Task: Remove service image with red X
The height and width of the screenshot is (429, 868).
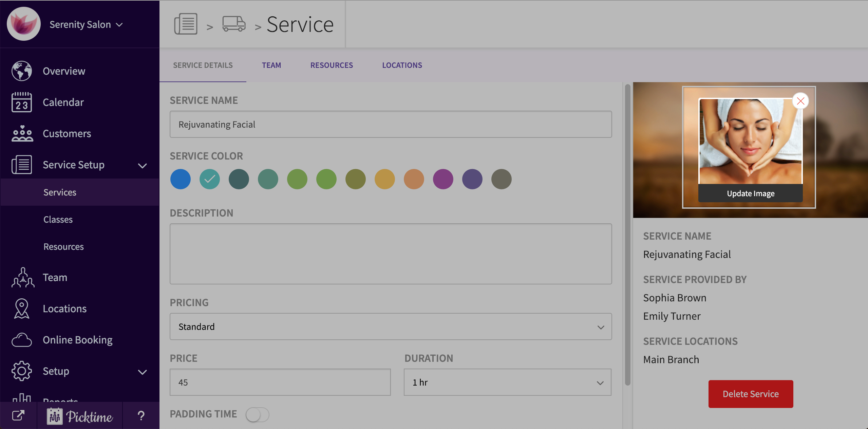Action: tap(800, 101)
